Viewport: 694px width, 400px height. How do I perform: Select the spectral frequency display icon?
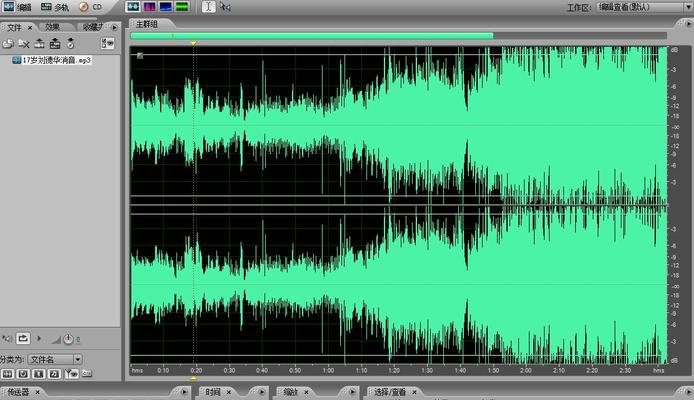click(x=149, y=7)
